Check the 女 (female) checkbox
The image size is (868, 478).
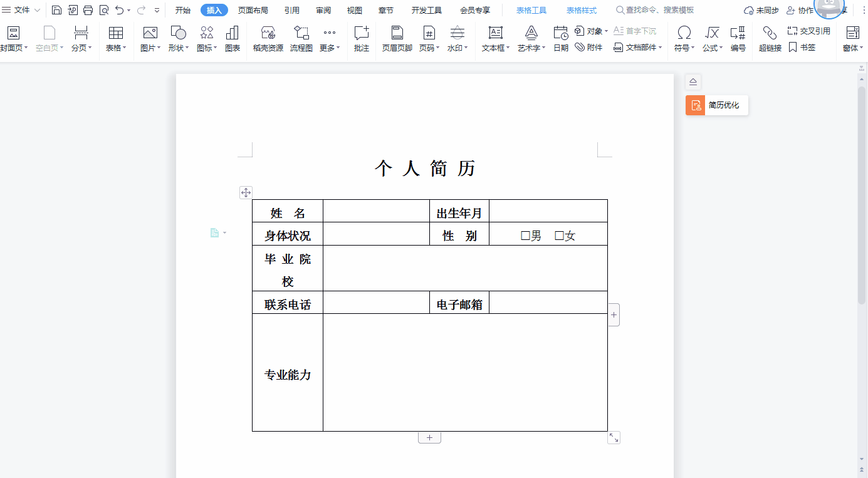click(x=559, y=236)
